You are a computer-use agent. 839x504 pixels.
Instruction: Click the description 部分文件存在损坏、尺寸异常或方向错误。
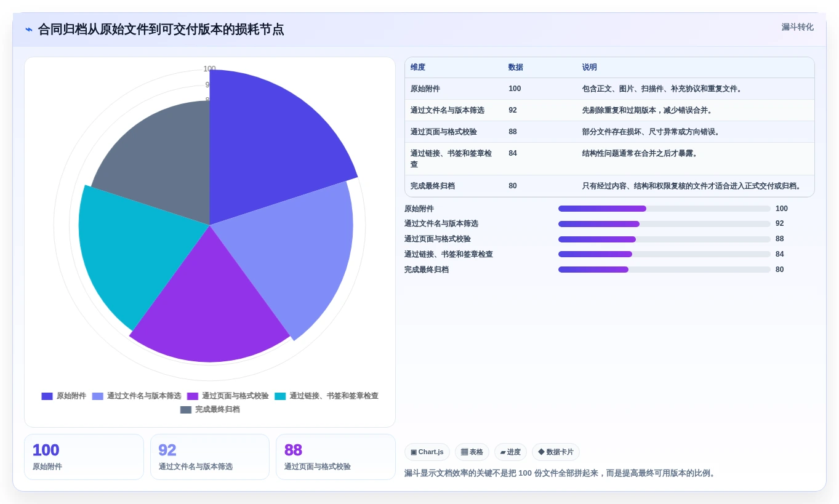pyautogui.click(x=652, y=132)
